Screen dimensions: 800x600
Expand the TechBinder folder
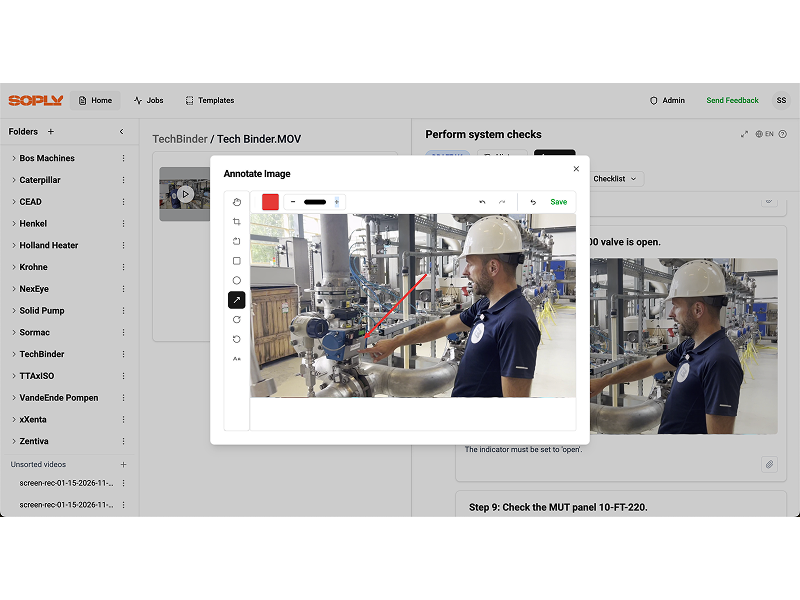[x=14, y=354]
